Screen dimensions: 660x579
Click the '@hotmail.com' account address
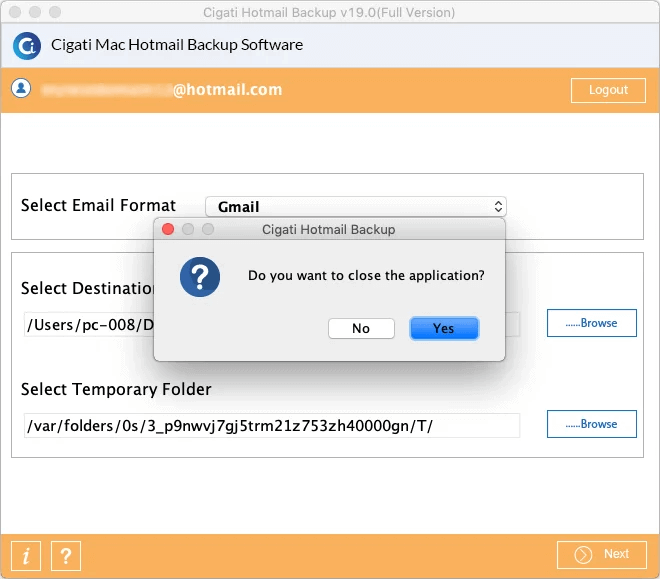pos(227,90)
